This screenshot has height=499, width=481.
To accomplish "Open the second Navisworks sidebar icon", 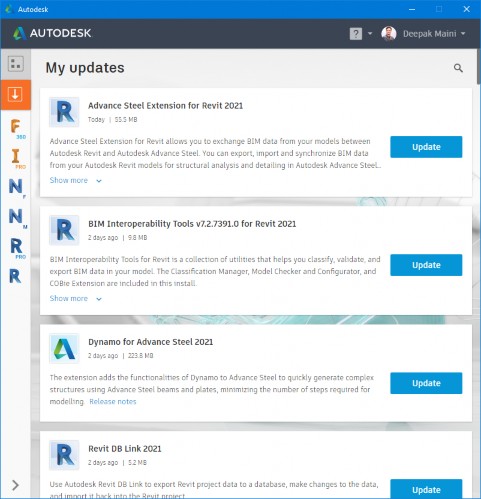I will pyautogui.click(x=17, y=218).
